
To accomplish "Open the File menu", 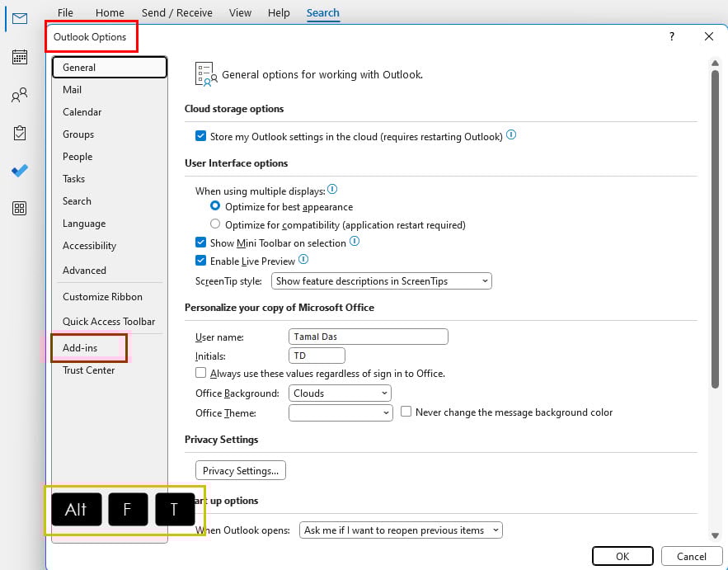I will tap(65, 12).
